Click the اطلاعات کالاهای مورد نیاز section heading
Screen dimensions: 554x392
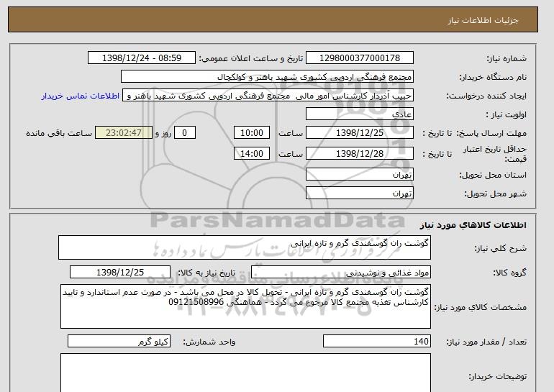473,225
